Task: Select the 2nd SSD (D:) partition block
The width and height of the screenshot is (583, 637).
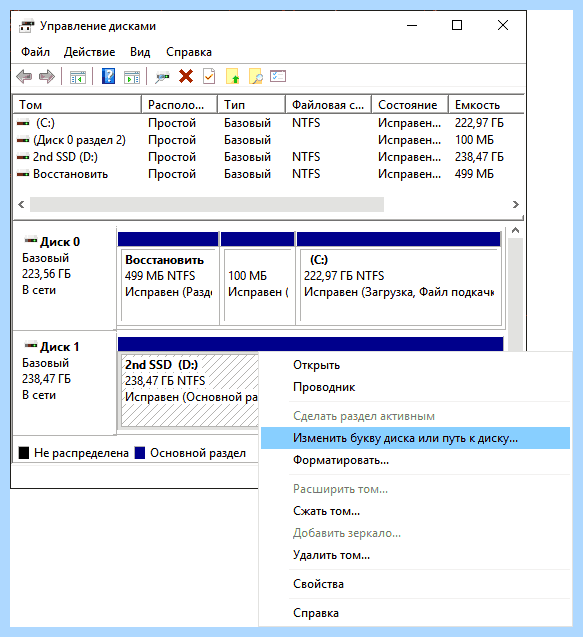Action: tap(189, 389)
